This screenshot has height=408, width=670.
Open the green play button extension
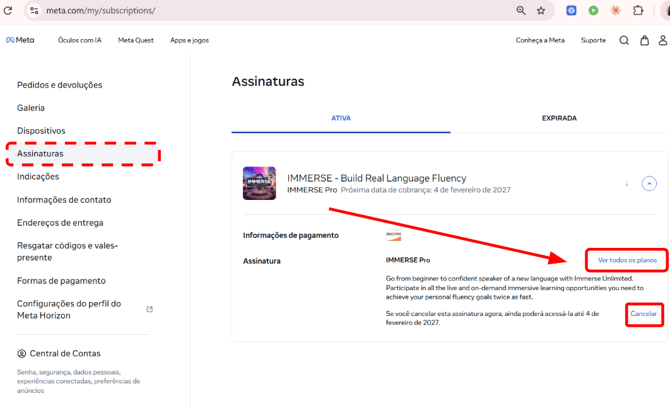pos(593,10)
